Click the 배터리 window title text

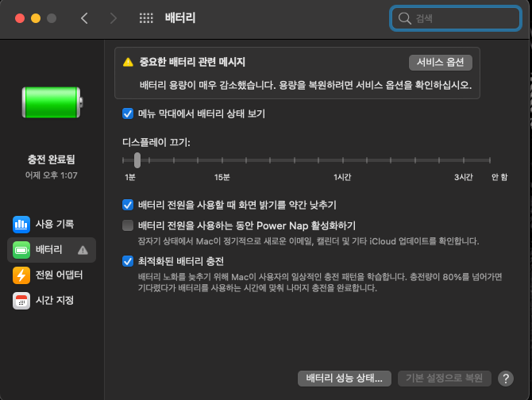tap(180, 18)
